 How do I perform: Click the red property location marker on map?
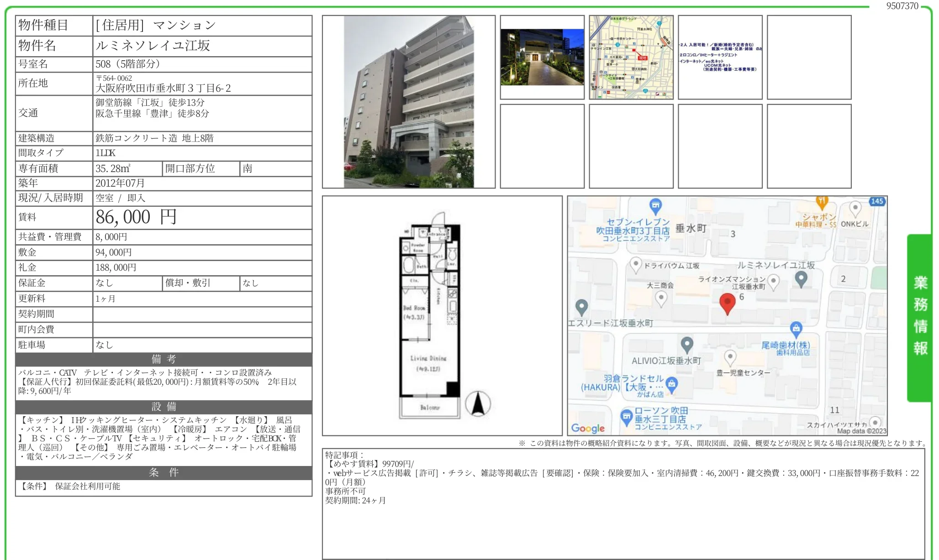click(x=728, y=304)
